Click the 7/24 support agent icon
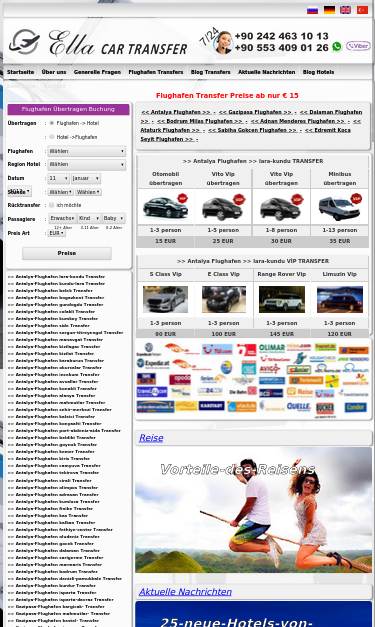This screenshot has width=375, height=627. [x=223, y=42]
